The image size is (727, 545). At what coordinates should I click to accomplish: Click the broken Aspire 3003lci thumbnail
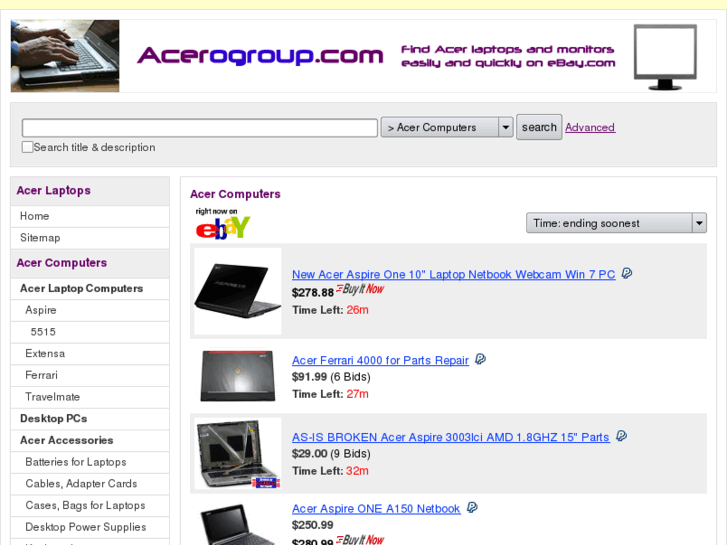pyautogui.click(x=238, y=453)
